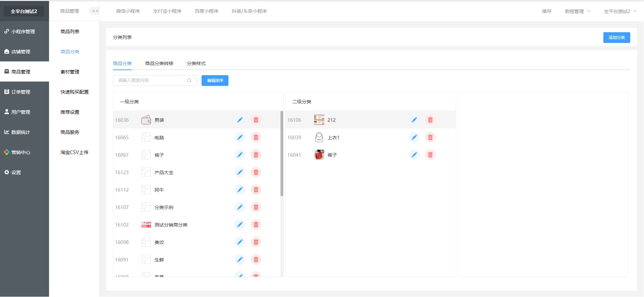The width and height of the screenshot is (644, 297).
Task: Click the 编辑排序 button
Action: pyautogui.click(x=215, y=80)
